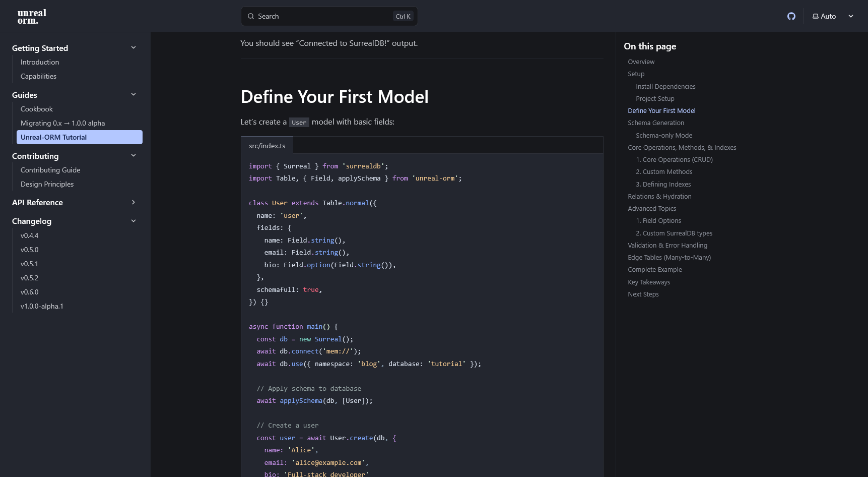Open the Design Principles page
The image size is (868, 477).
[x=47, y=184]
